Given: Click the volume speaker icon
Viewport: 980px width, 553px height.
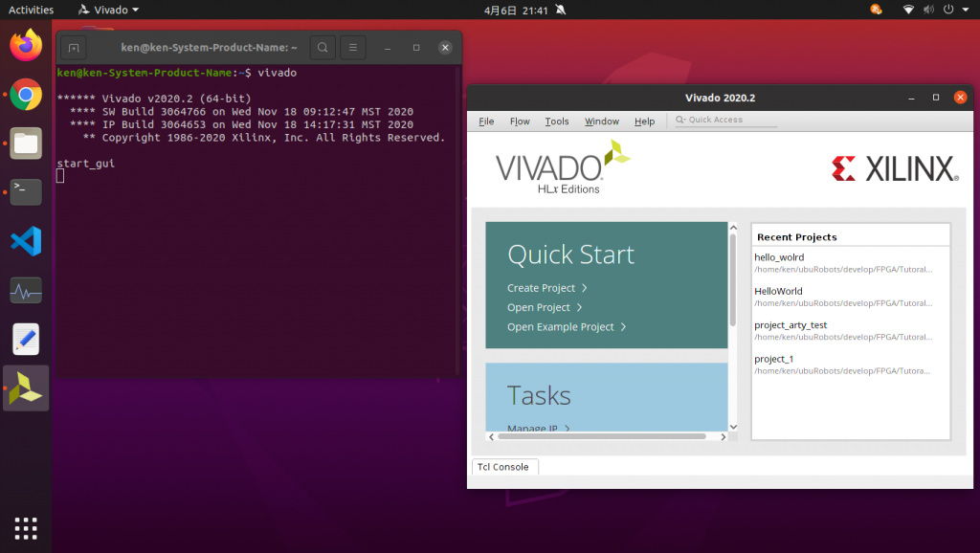Looking at the screenshot, I should (x=928, y=10).
